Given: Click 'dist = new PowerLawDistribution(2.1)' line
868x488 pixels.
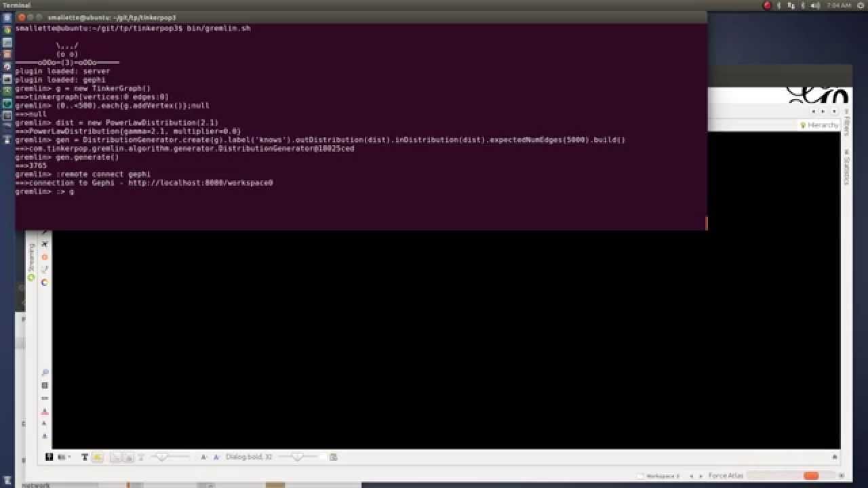Looking at the screenshot, I should coord(117,123).
